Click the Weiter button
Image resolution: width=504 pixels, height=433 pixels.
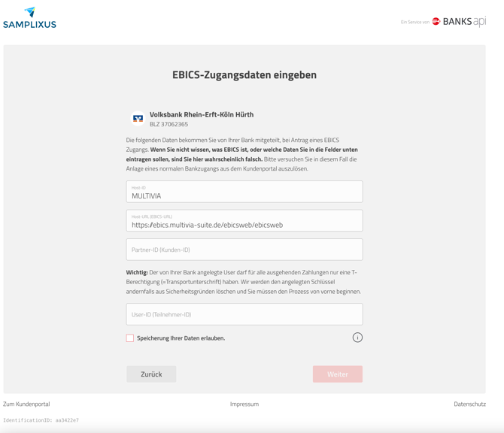pos(337,374)
